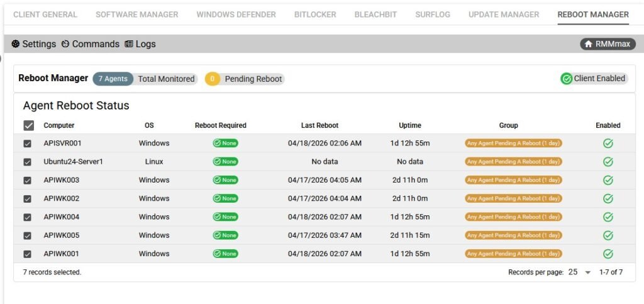The height and width of the screenshot is (304, 644).
Task: Uncheck the APIWK002 row checkbox
Action: click(27, 199)
